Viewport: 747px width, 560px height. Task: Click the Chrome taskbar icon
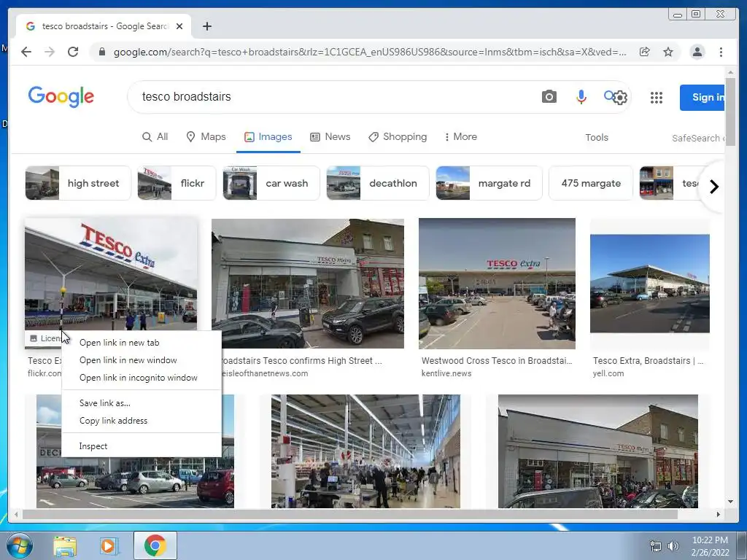(x=155, y=545)
